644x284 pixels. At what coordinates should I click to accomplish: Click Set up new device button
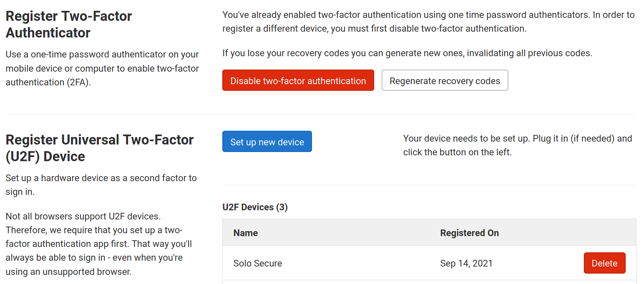pos(267,141)
